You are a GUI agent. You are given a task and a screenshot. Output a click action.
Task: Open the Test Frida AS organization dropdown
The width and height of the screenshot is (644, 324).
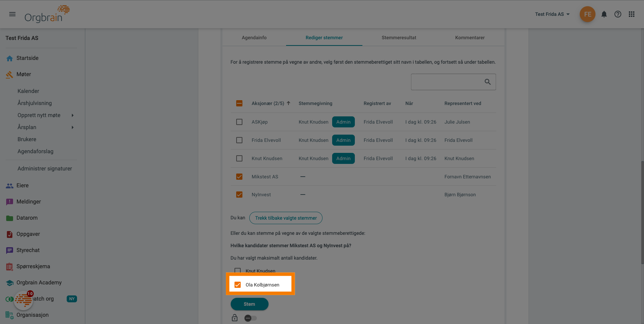(553, 14)
